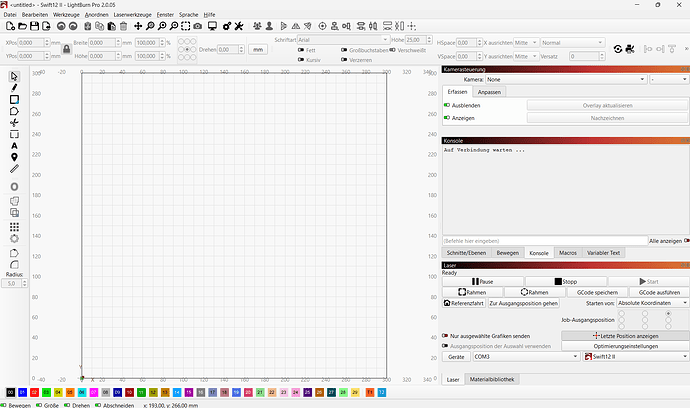Click the aspect ratio lock icon
Image resolution: width=690 pixels, height=408 pixels.
click(x=66, y=48)
